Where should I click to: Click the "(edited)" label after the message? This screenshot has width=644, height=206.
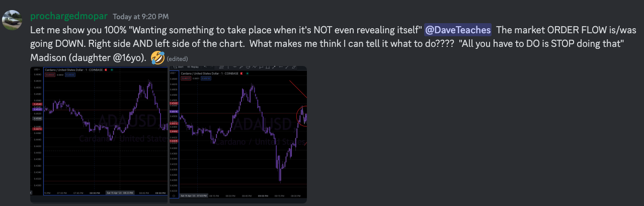click(x=177, y=58)
